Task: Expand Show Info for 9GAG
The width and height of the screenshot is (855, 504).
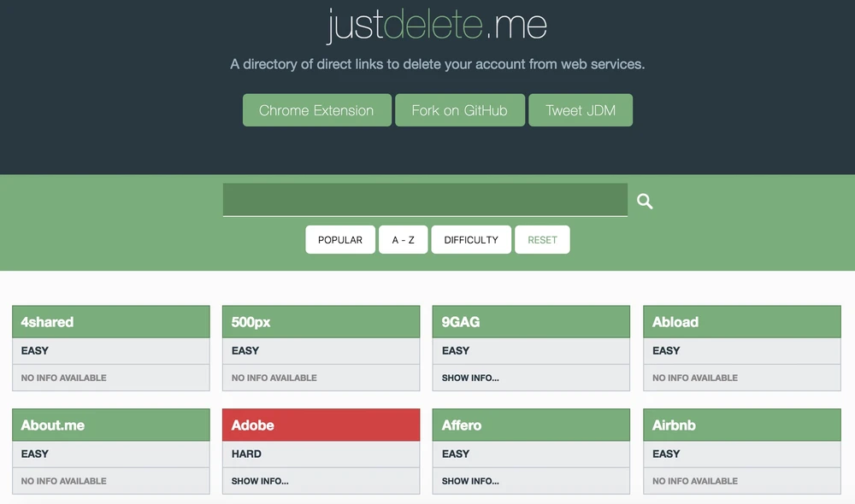Action: [470, 378]
